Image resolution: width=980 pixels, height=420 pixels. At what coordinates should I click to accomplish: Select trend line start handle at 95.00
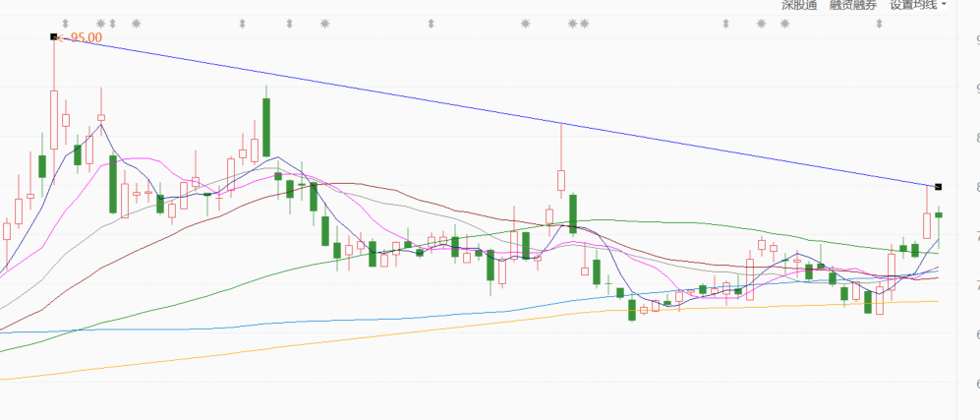click(54, 36)
